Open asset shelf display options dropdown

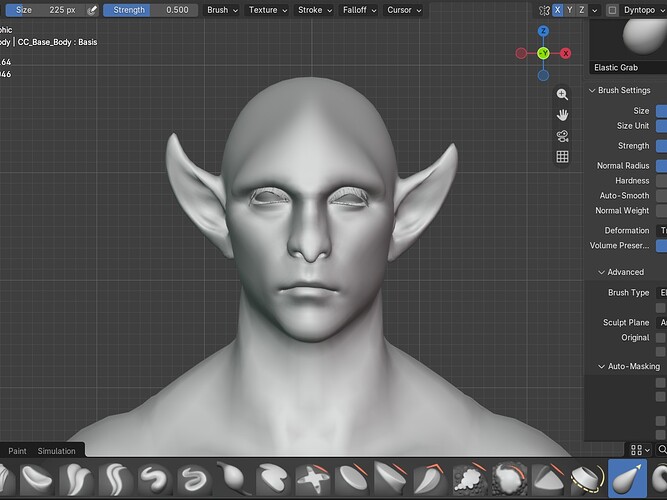[641, 449]
